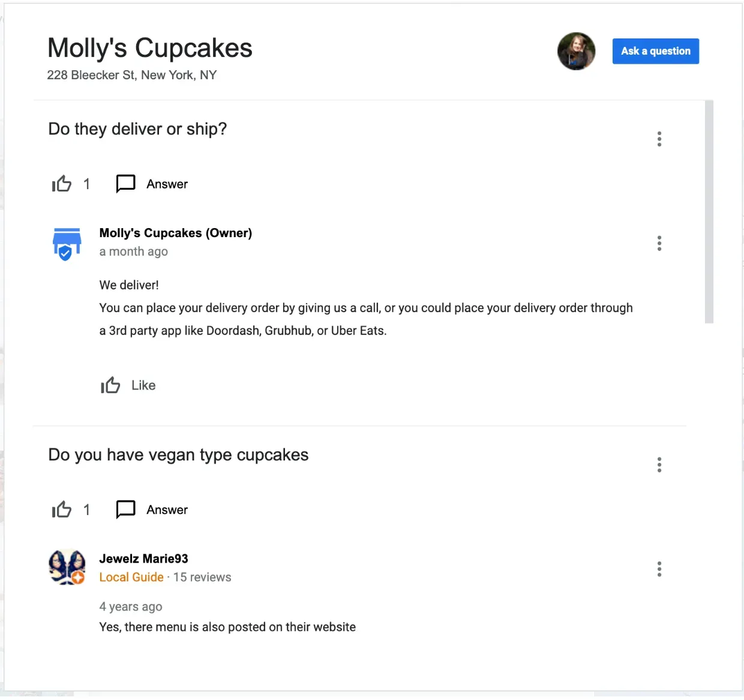Open more options for the vegan cupcakes question
744x700 pixels.
(x=659, y=465)
